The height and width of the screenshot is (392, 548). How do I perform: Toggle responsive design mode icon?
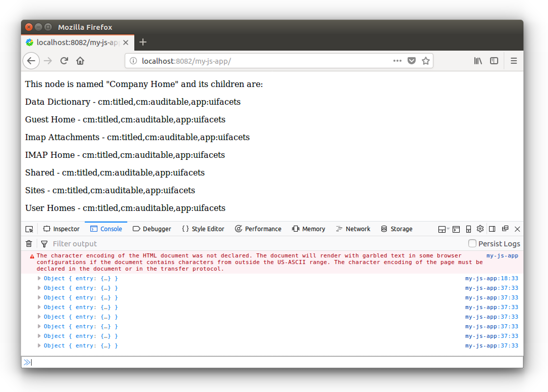pyautogui.click(x=468, y=229)
